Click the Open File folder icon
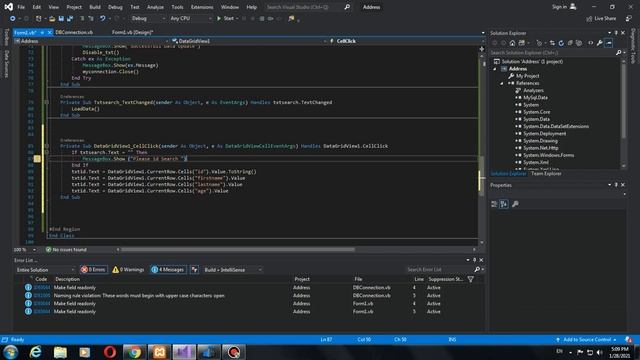 click(x=52, y=19)
